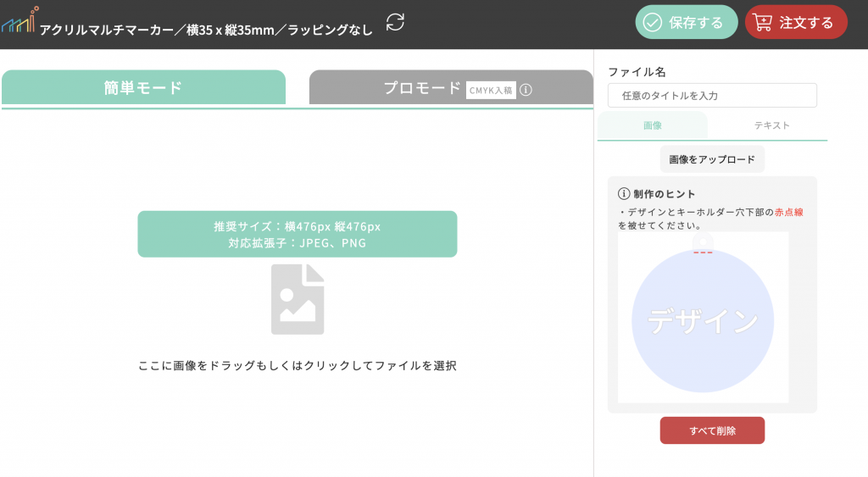The image size is (868, 477).
Task: Switch to the プロモード tab
Action: pos(421,88)
